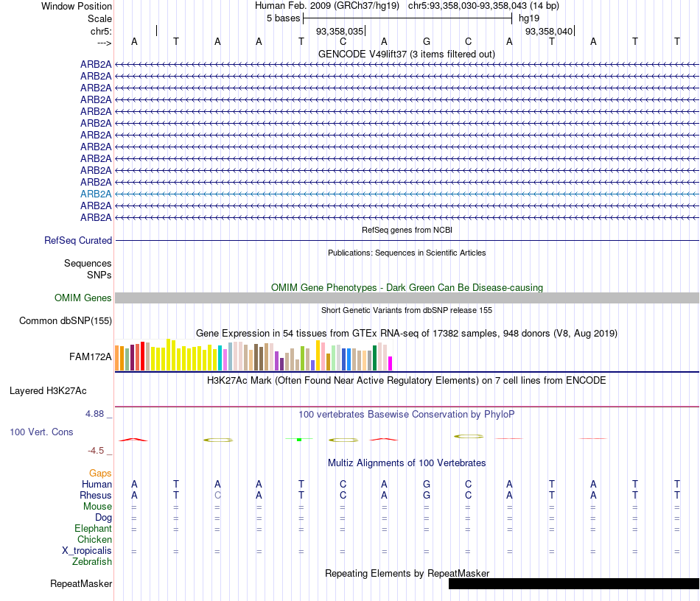Open the GTEx Gene Expression in 54 tissues title
Image resolution: width=700 pixels, height=601 pixels.
point(407,334)
